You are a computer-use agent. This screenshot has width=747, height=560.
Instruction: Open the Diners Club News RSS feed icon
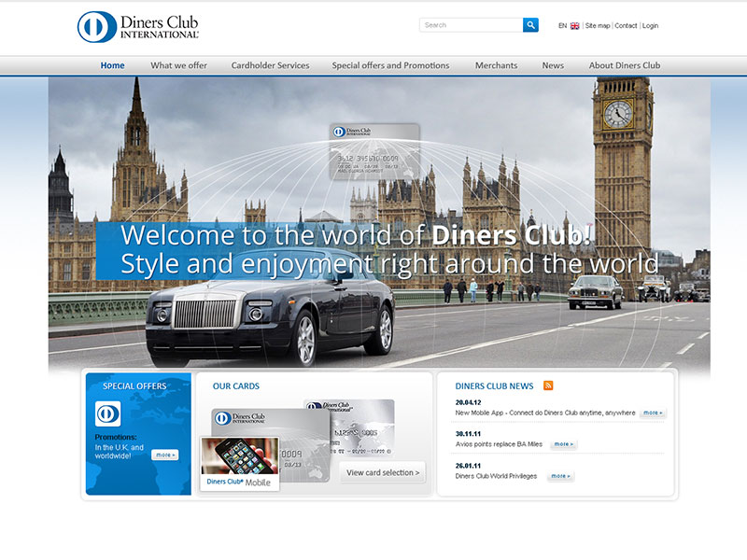(548, 385)
